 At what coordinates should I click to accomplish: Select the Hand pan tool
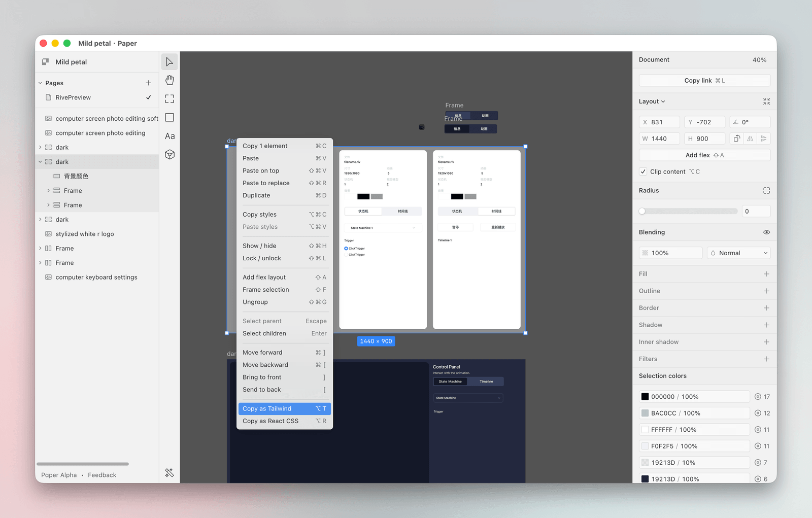coord(170,80)
